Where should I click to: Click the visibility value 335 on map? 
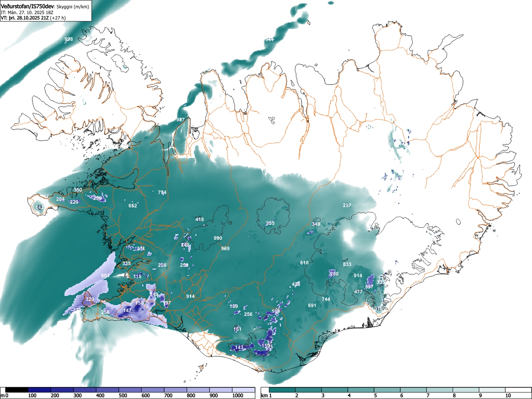click(126, 264)
